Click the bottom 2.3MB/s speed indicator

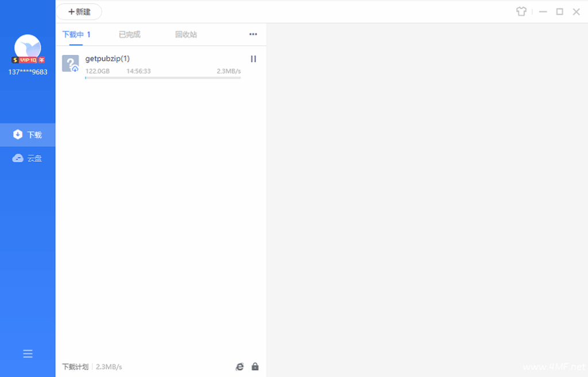click(109, 367)
